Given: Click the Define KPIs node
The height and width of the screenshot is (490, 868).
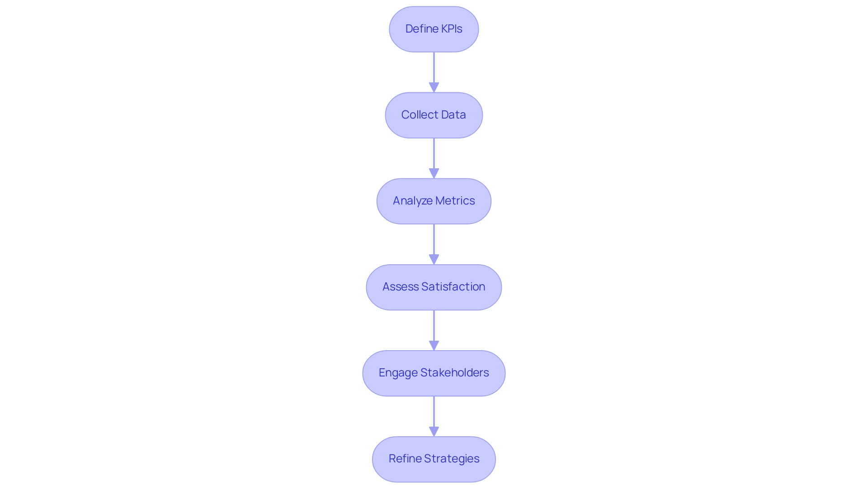Looking at the screenshot, I should [x=434, y=29].
